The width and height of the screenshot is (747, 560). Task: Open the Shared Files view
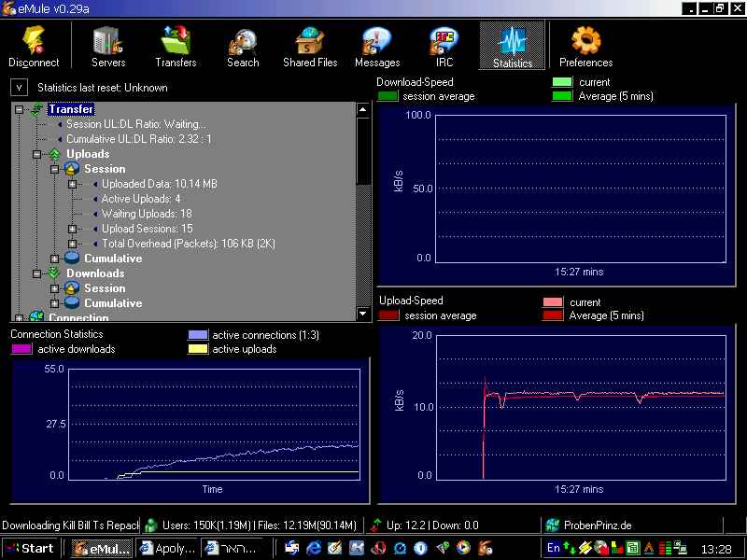click(x=310, y=47)
